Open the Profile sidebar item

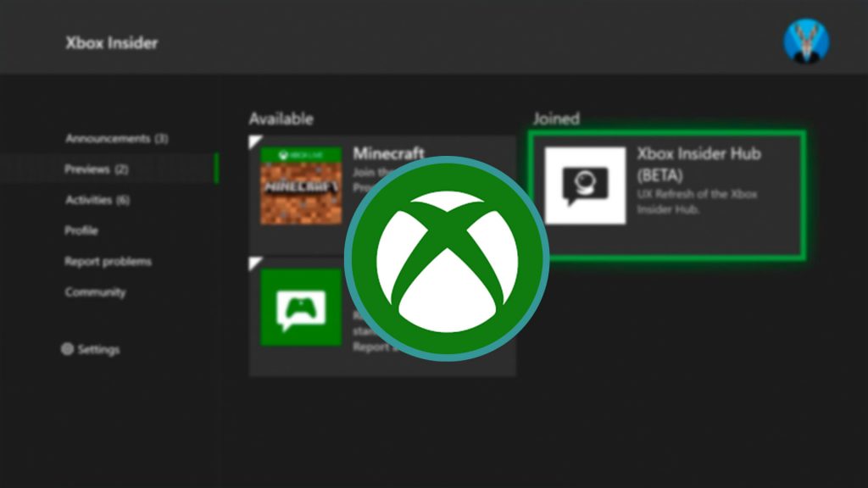coord(81,230)
